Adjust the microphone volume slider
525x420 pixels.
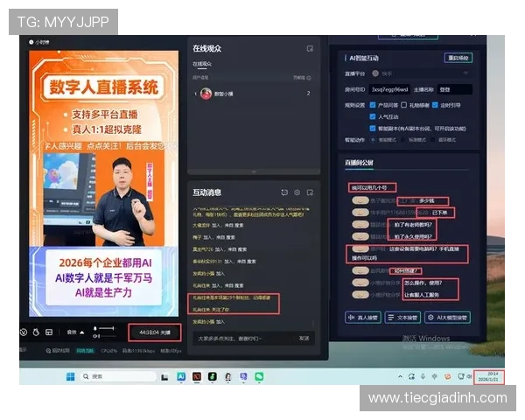pos(107,328)
